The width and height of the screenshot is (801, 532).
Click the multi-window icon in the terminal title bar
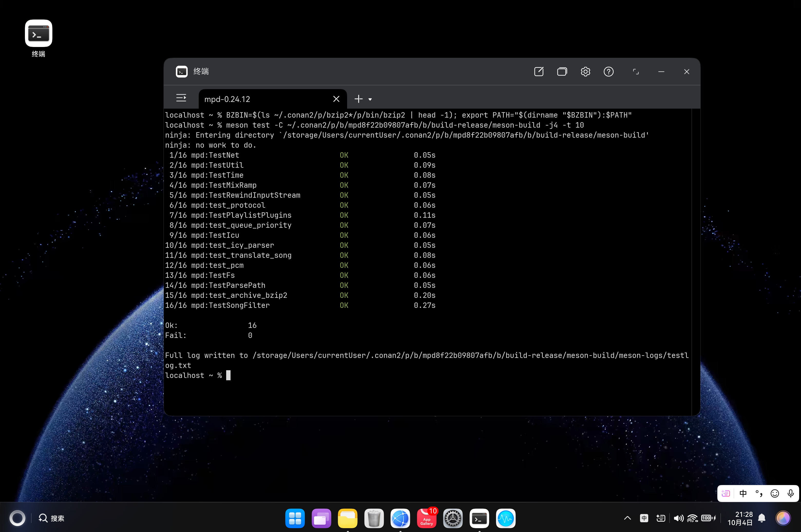coord(562,72)
